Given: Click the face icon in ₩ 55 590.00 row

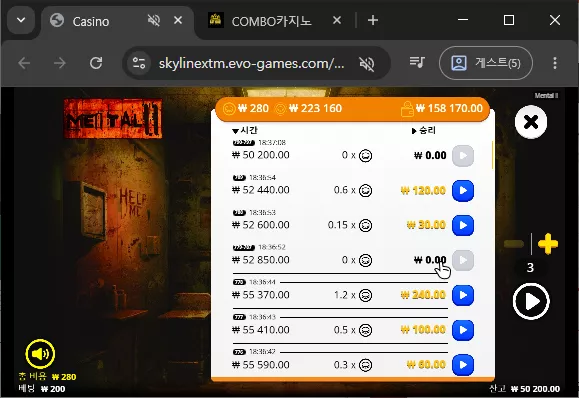Looking at the screenshot, I should [366, 365].
